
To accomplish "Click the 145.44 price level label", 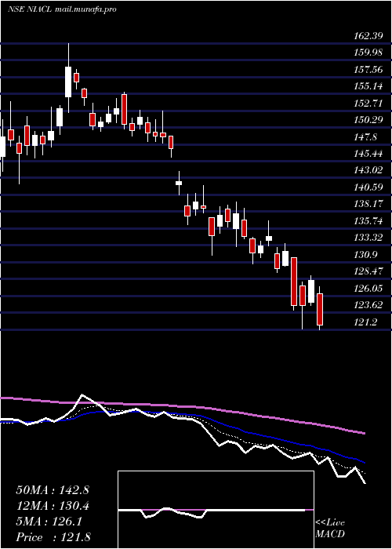I will click(x=368, y=154).
